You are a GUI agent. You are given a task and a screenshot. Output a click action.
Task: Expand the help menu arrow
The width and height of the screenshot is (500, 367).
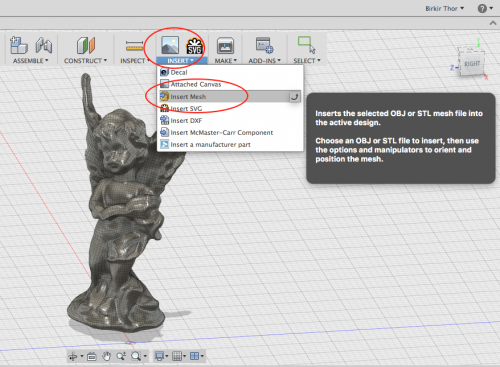point(491,8)
